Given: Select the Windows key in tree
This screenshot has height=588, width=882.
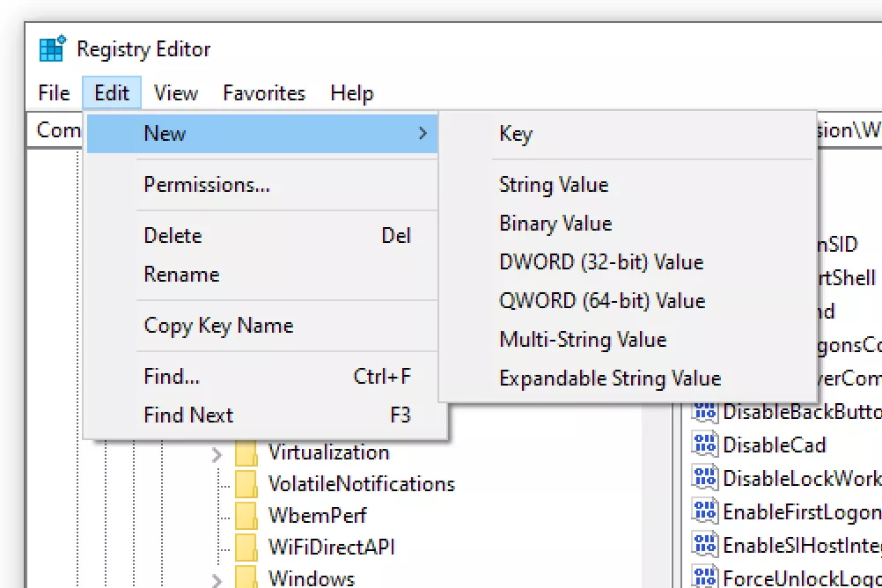Looking at the screenshot, I should 312,577.
